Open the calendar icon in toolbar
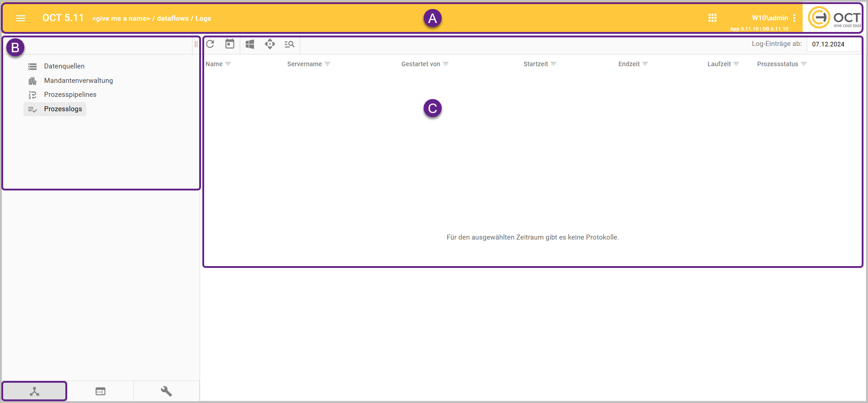868x403 pixels. pyautogui.click(x=230, y=44)
